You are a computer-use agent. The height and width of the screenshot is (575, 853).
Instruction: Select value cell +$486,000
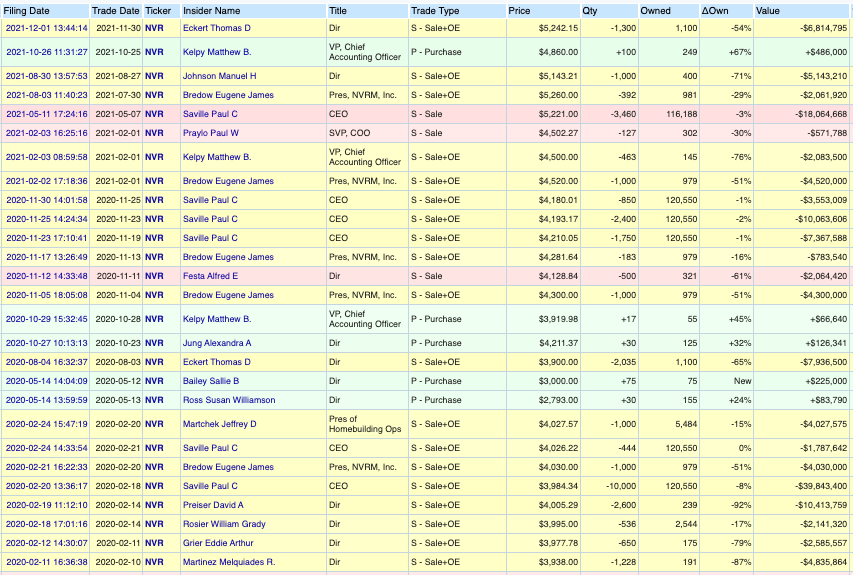click(801, 52)
